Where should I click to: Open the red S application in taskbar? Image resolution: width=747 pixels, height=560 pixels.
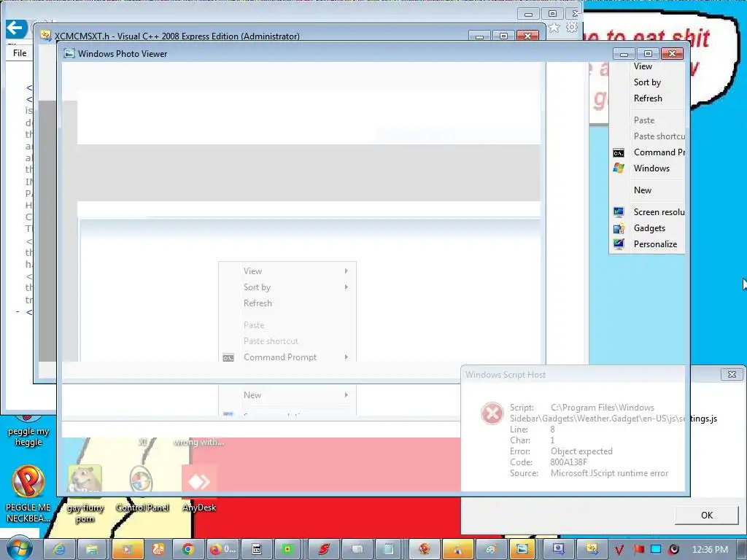[324, 549]
